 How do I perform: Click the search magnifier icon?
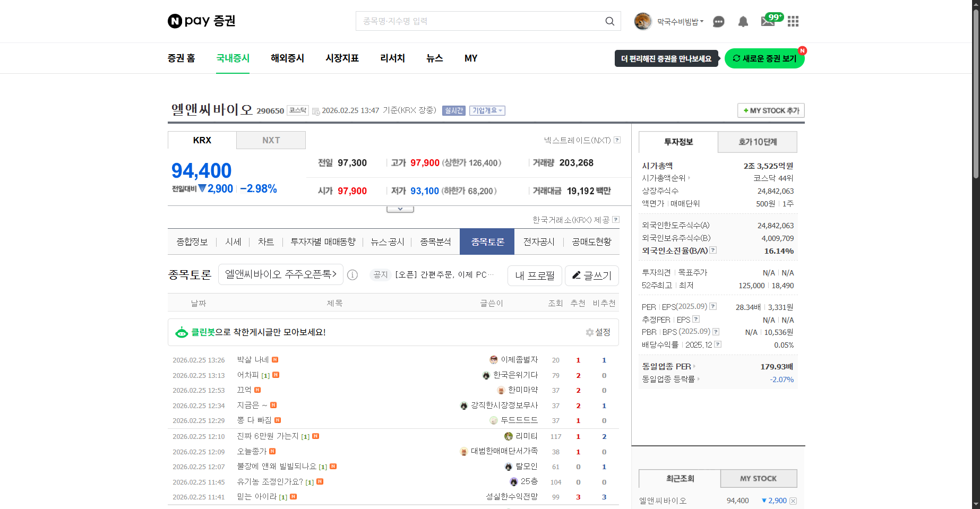[609, 21]
